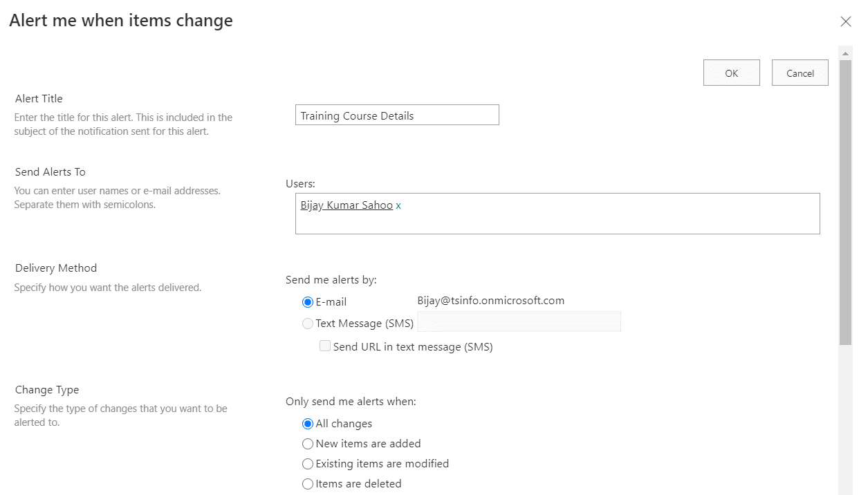The height and width of the screenshot is (495, 868).
Task: Select Items are deleted
Action: click(x=308, y=483)
